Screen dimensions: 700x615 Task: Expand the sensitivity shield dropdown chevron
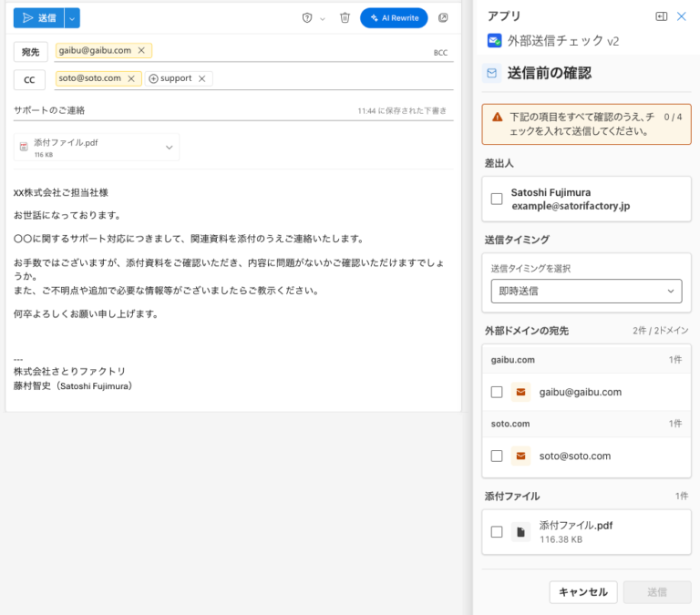(323, 19)
